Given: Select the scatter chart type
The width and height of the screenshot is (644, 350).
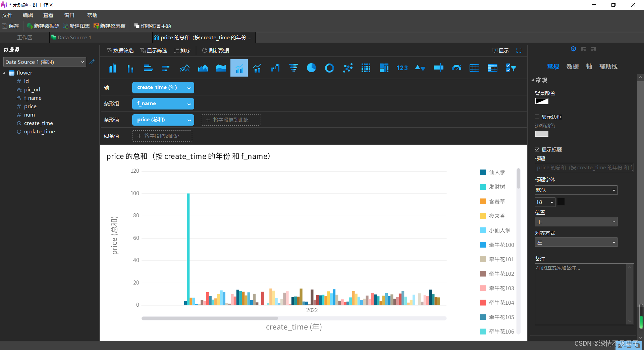Looking at the screenshot, I should point(348,68).
